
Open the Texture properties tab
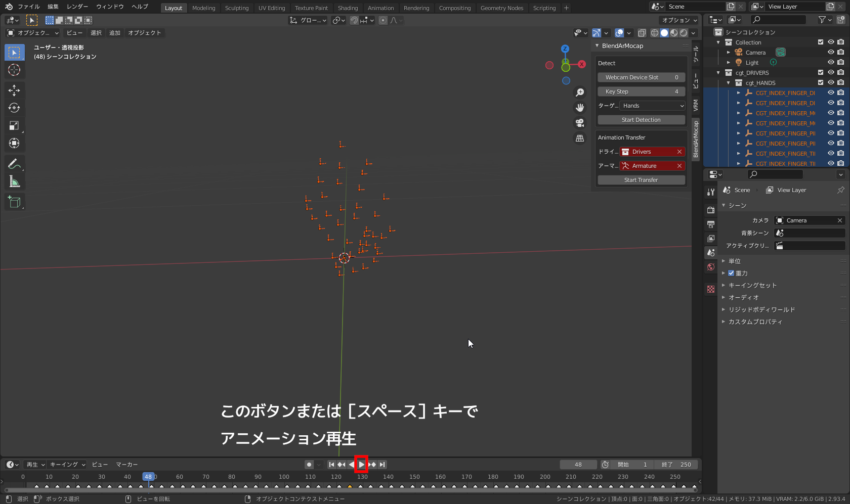tap(711, 289)
